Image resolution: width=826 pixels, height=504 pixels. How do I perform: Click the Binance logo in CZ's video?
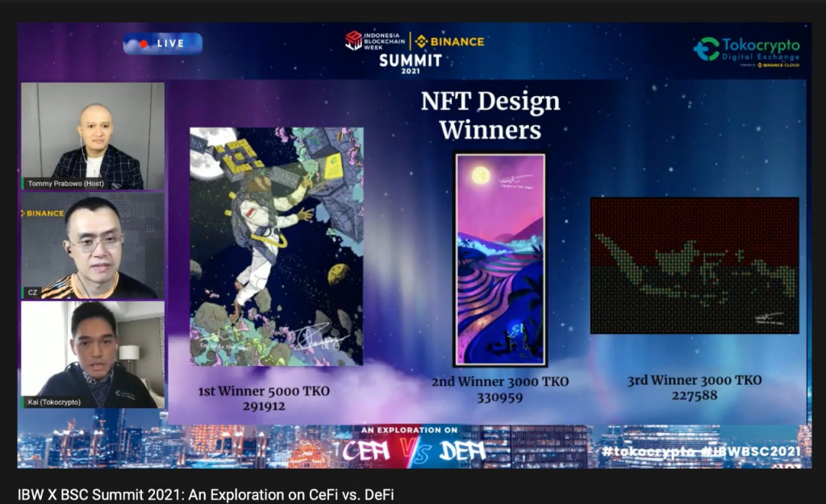pos(43,214)
